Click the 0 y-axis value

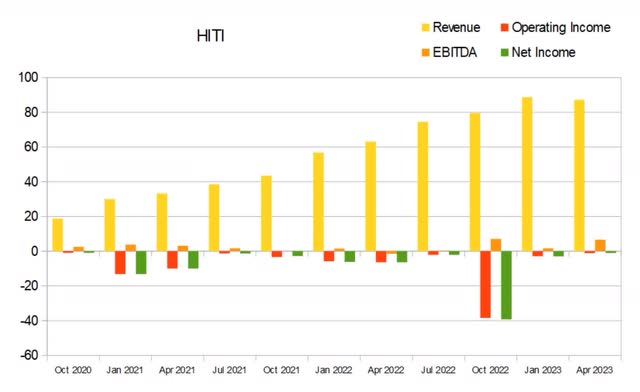click(35, 251)
